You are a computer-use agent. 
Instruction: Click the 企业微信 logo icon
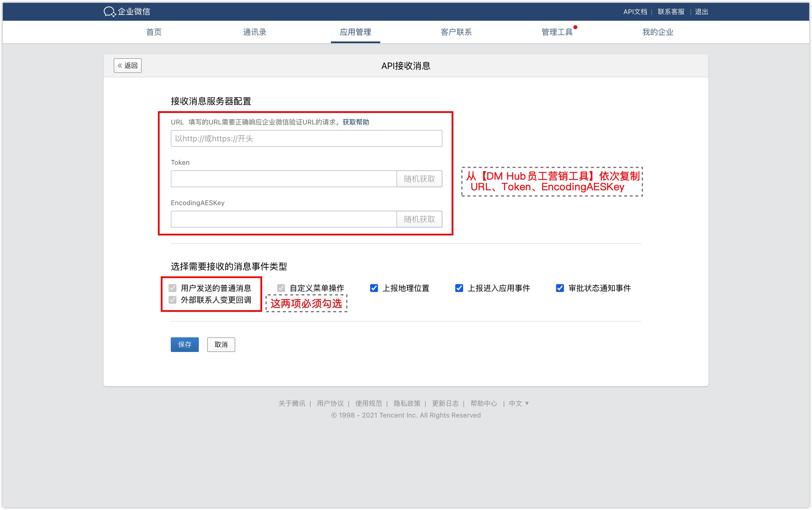(109, 11)
